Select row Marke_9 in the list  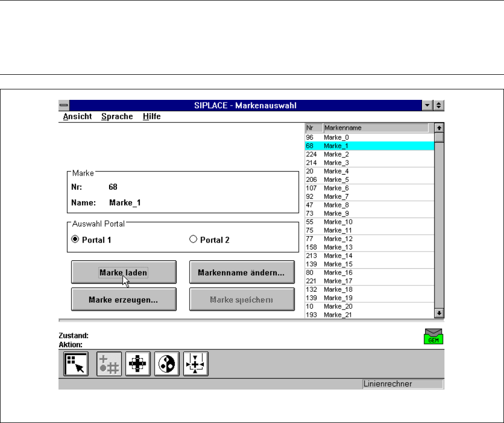369,213
